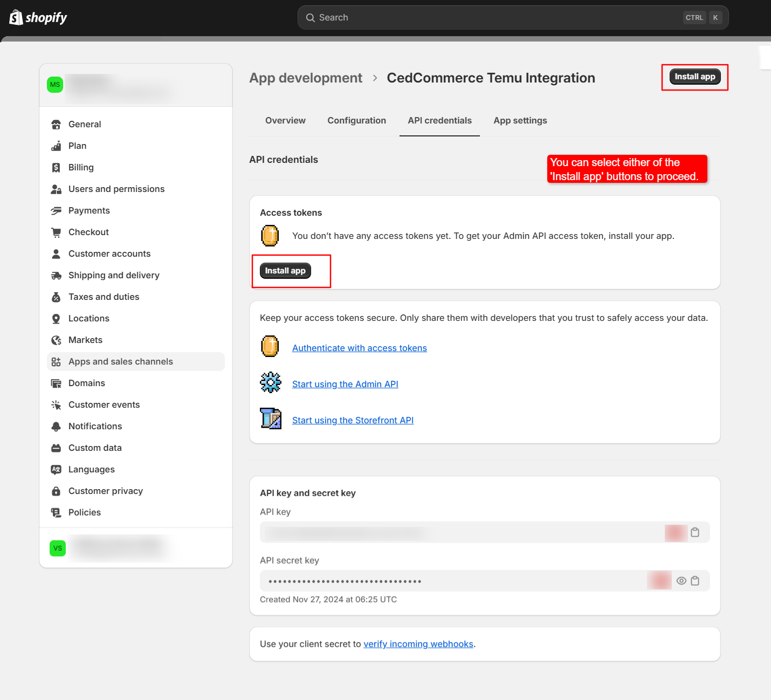
Task: Copy the API key with clipboard icon
Action: pos(695,532)
